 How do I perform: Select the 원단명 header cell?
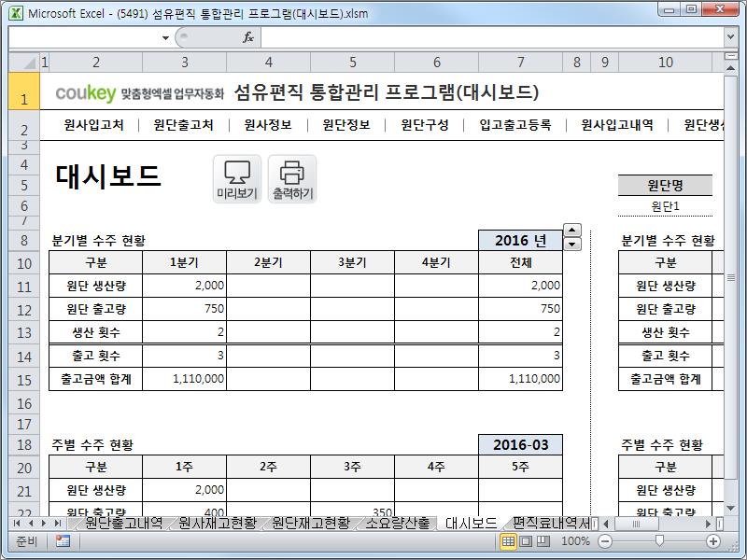click(x=665, y=185)
